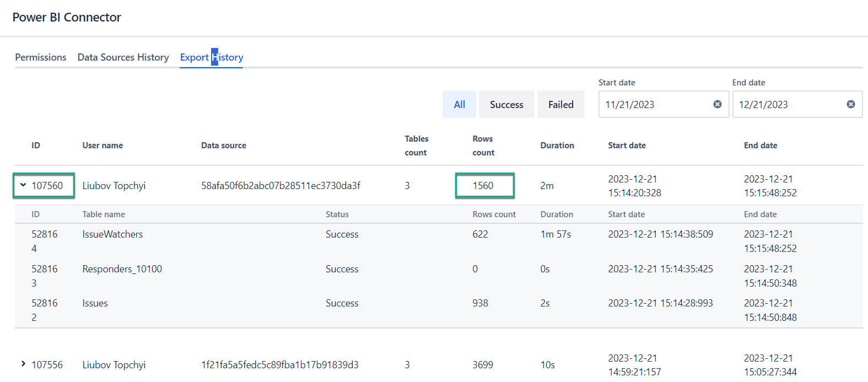Click the User name column header
The image size is (868, 382).
[103, 146]
